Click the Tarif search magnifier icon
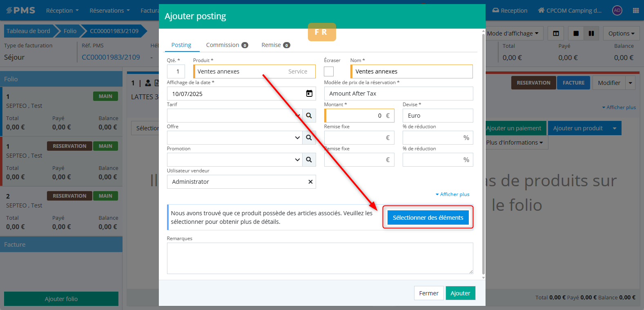644x310 pixels. point(309,116)
